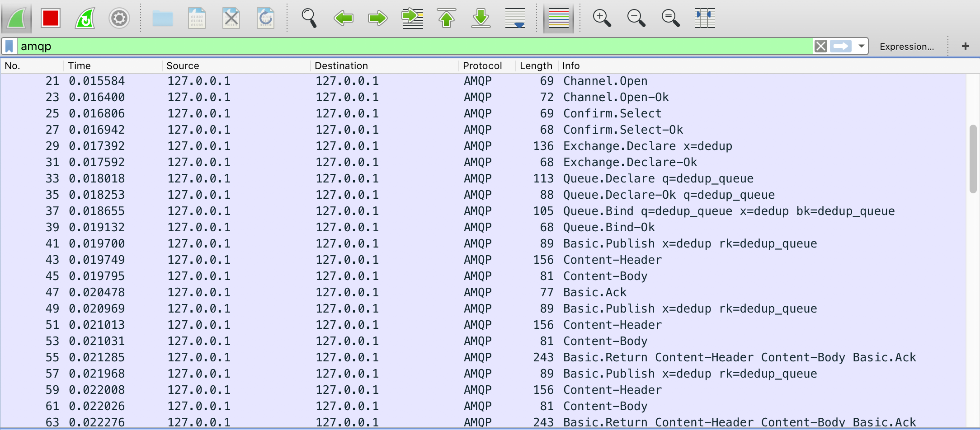The height and width of the screenshot is (430, 980).
Task: Open the Expression builder
Action: 907,46
